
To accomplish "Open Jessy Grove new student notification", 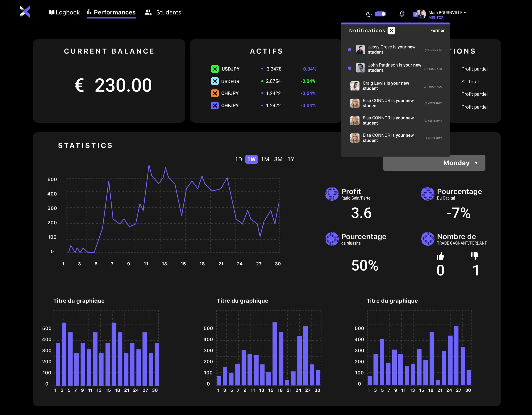I will [x=392, y=49].
